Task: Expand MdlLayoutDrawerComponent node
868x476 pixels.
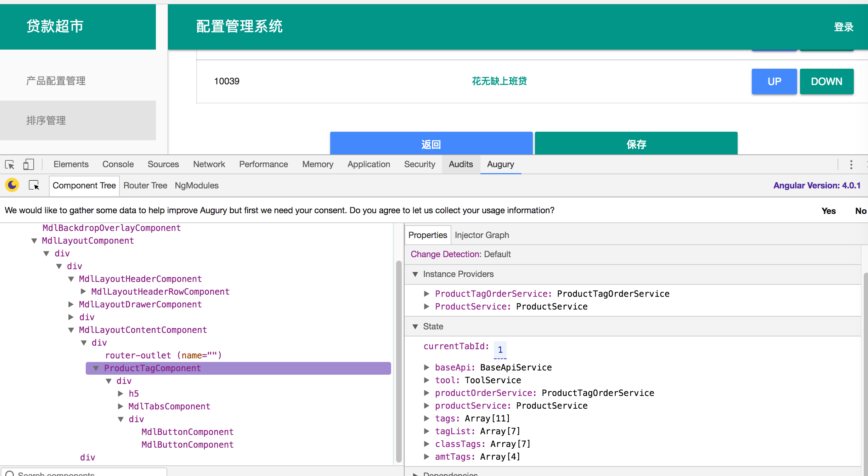Action: 71,305
